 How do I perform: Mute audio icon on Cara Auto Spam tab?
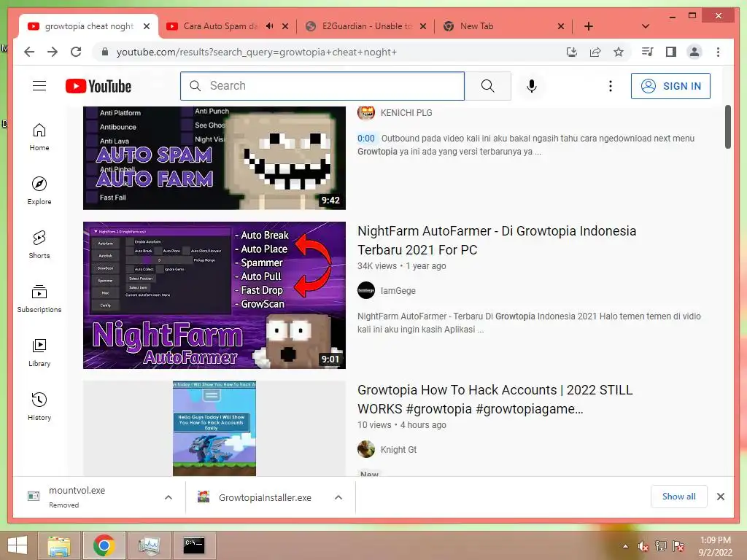click(x=270, y=26)
